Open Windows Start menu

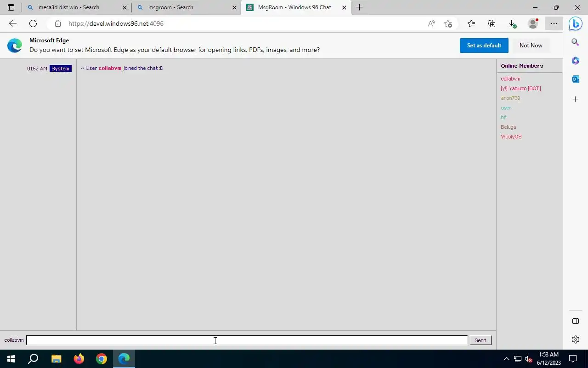click(11, 359)
